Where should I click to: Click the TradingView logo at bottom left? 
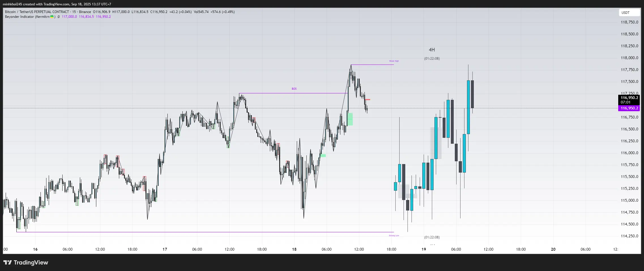point(26,263)
